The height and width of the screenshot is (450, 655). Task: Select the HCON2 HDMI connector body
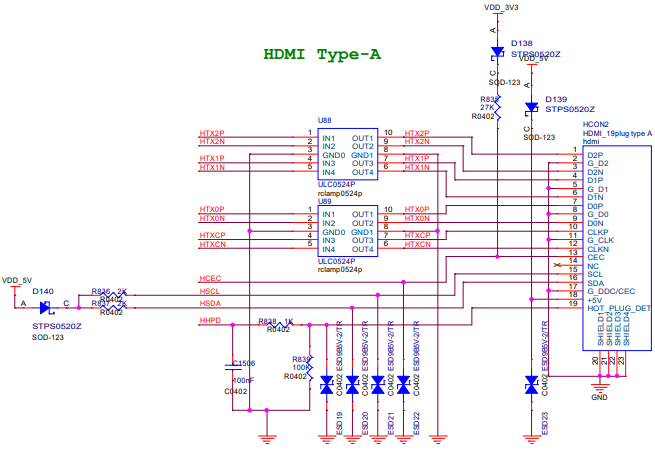tap(617, 248)
